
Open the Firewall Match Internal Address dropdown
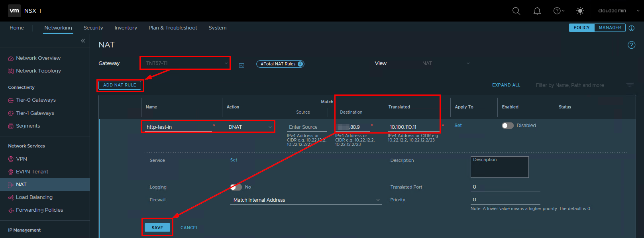pos(306,200)
